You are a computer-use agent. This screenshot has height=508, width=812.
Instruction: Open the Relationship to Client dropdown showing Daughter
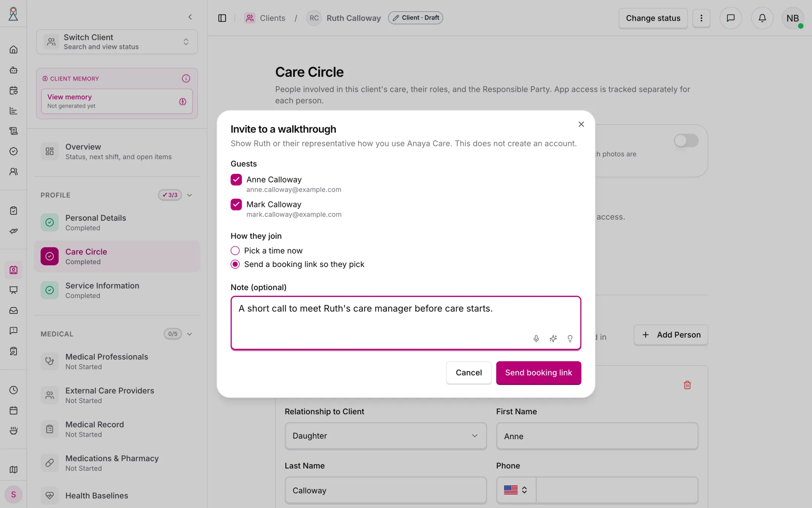386,436
